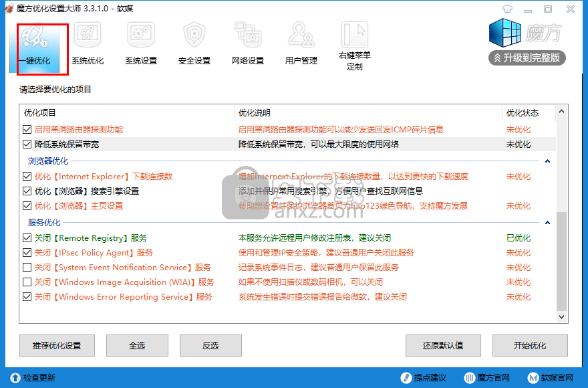Collapse the 服务优化 group
The width and height of the screenshot is (588, 388).
pos(547,223)
